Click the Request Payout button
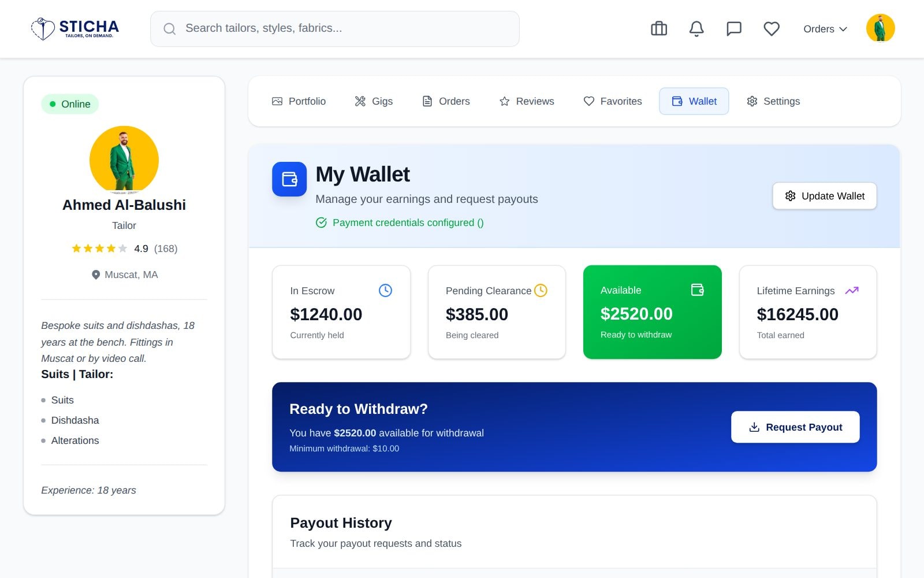The image size is (924, 578). pos(795,427)
